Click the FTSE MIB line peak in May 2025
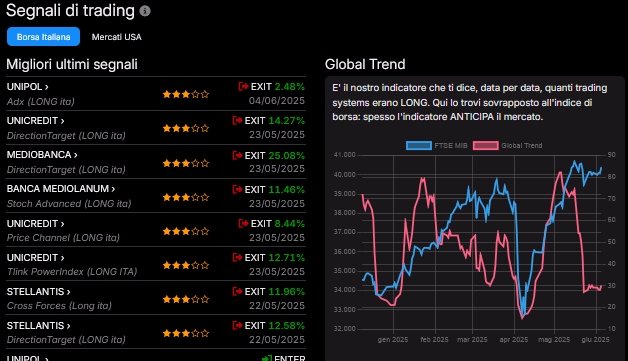Viewport: 628px width, 361px height. (x=575, y=162)
